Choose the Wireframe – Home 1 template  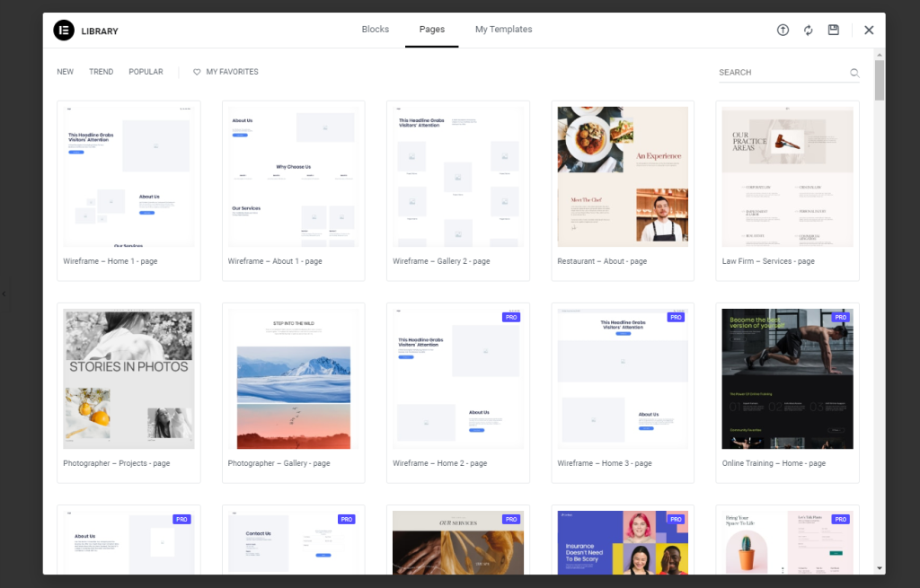pyautogui.click(x=128, y=176)
